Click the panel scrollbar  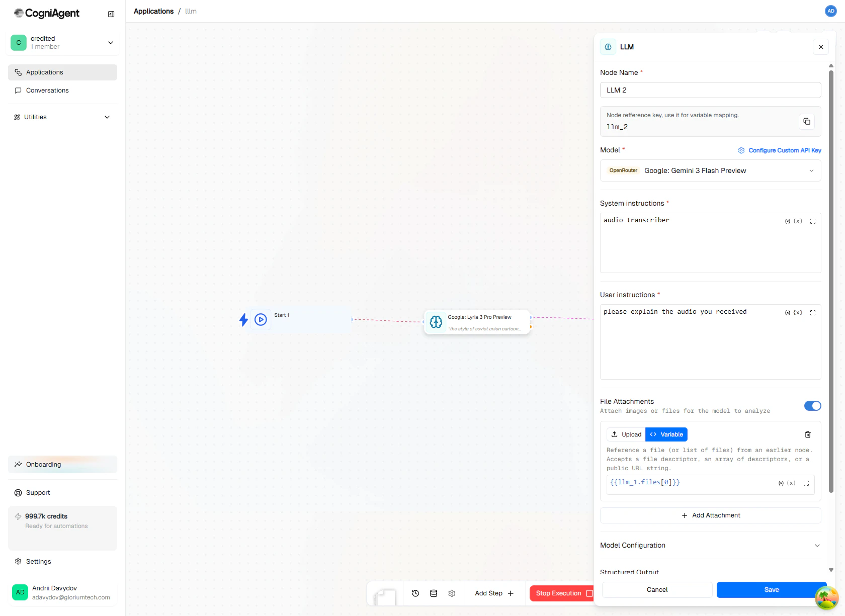click(x=831, y=282)
